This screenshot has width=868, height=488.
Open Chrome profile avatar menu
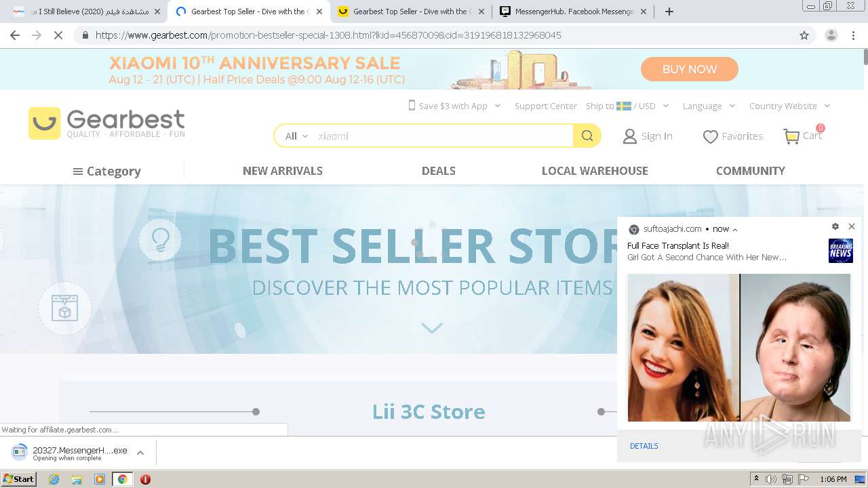point(831,35)
